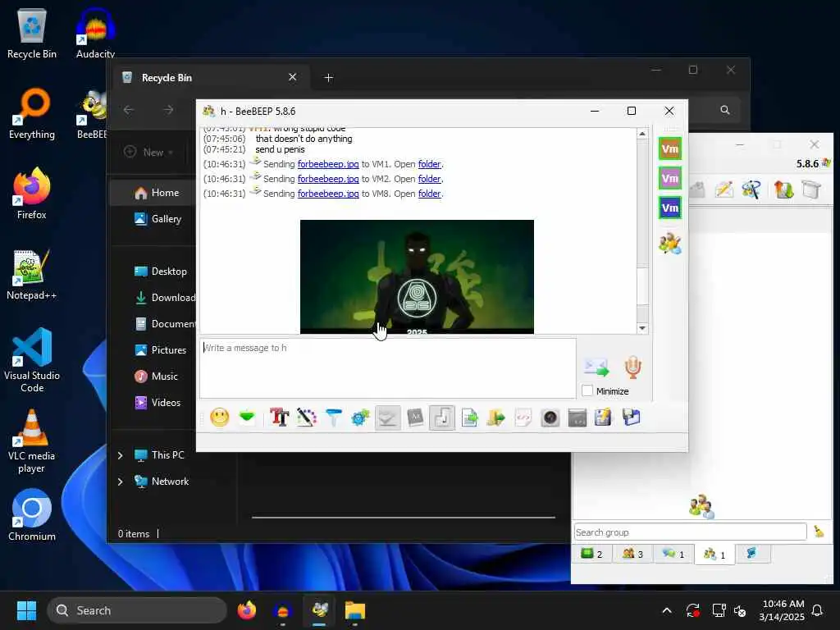This screenshot has height=630, width=840.
Task: Add a new tab in File Explorer
Action: tap(328, 78)
